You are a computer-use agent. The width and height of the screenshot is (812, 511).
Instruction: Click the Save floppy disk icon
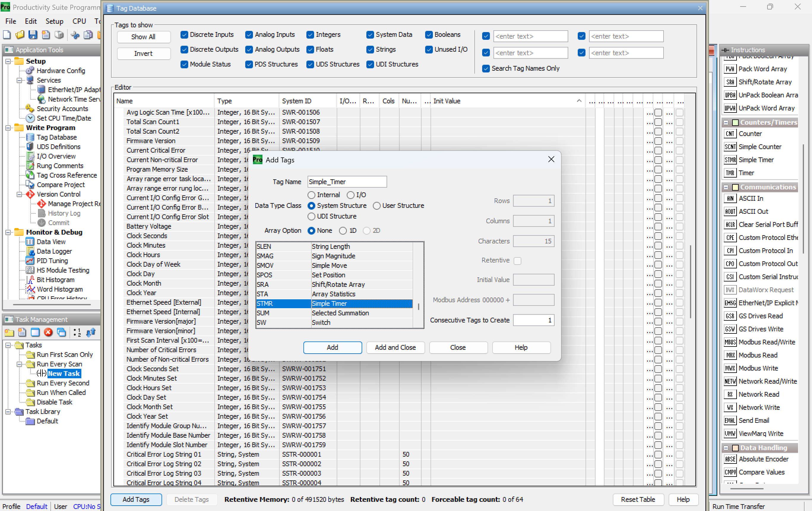click(33, 35)
